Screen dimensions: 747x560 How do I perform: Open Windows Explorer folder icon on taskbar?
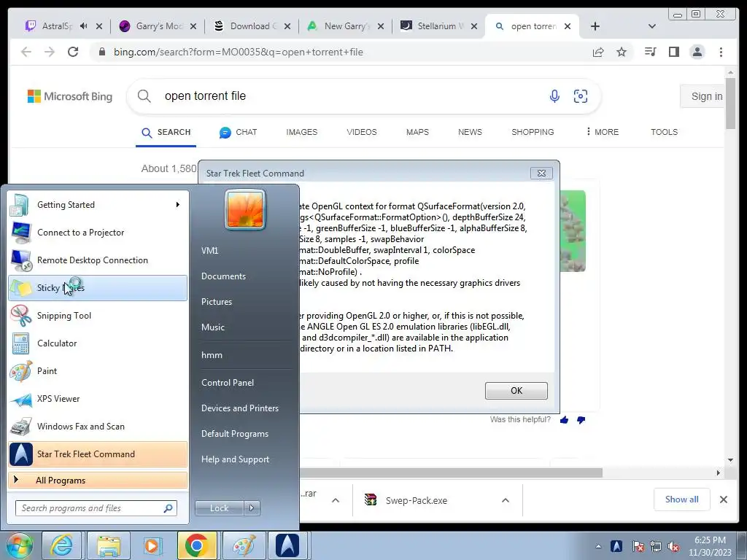coord(108,545)
